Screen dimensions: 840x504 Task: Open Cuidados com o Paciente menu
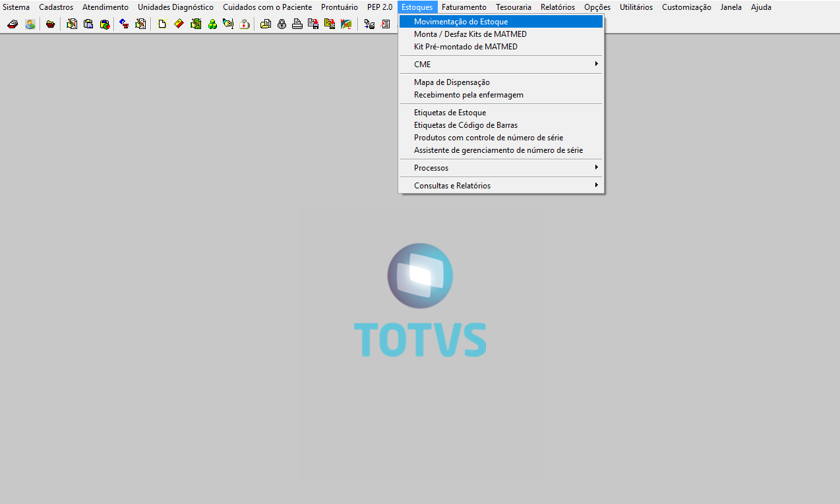pos(267,7)
